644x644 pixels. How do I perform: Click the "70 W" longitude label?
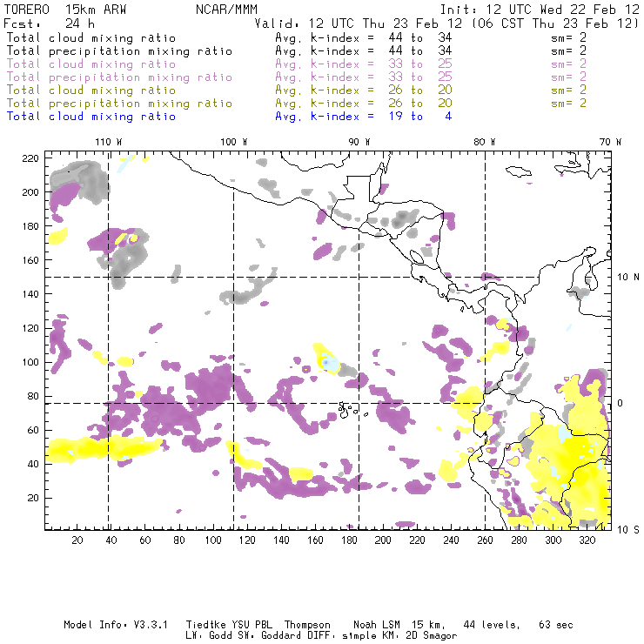click(610, 142)
